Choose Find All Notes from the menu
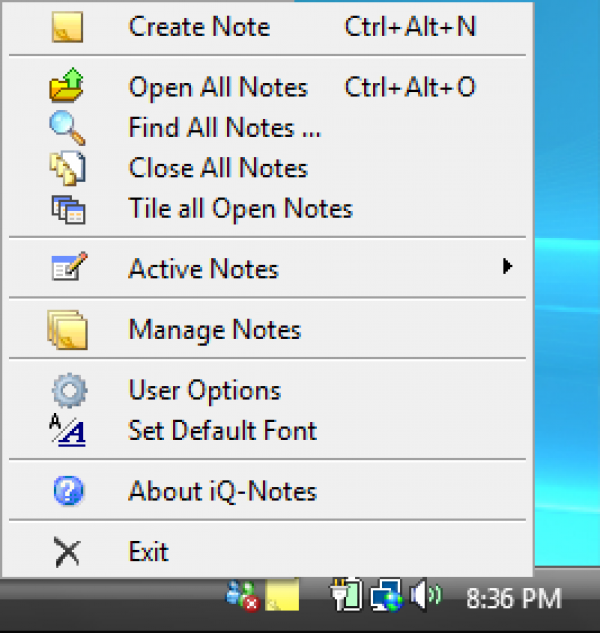This screenshot has height=633, width=600. 224,129
